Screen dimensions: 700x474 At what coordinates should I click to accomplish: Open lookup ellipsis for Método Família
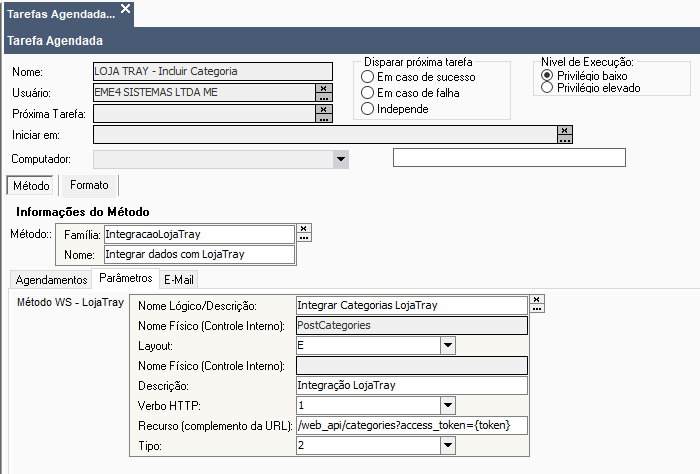tap(304, 237)
